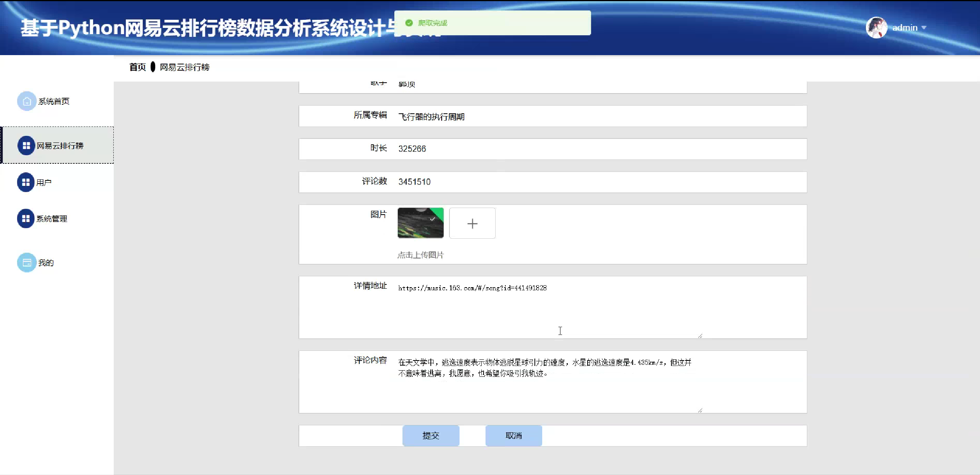Screen dimensions: 980x475
Task: Click the 系统管理 grid icon in sidebar
Action: pyautogui.click(x=26, y=219)
